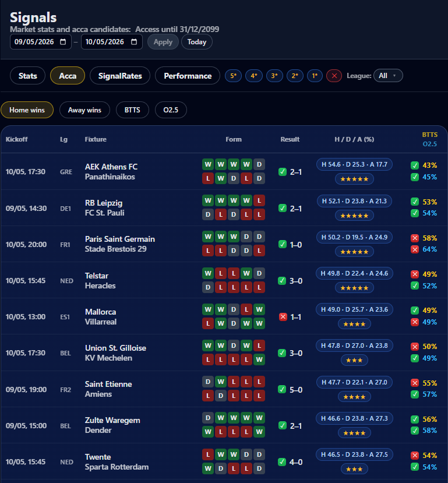
Task: Click BTTS green check next to 53% (Leipzig row)
Action: (415, 202)
